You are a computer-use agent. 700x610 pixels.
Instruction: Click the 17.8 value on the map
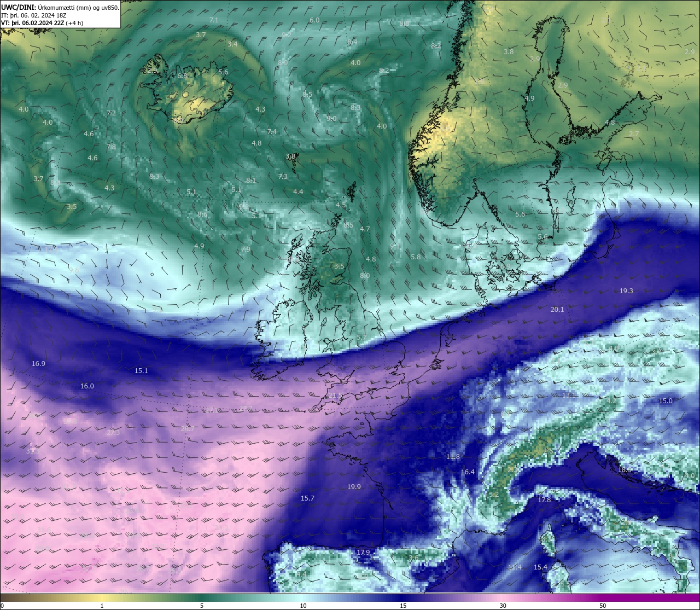pos(544,500)
